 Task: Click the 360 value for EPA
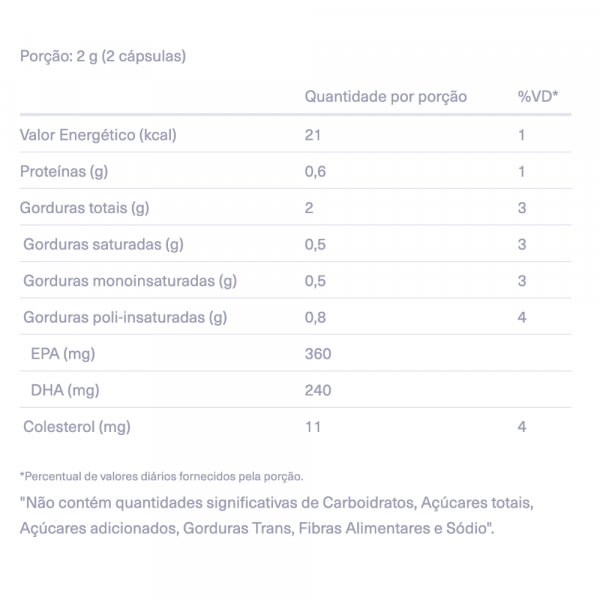click(x=317, y=354)
